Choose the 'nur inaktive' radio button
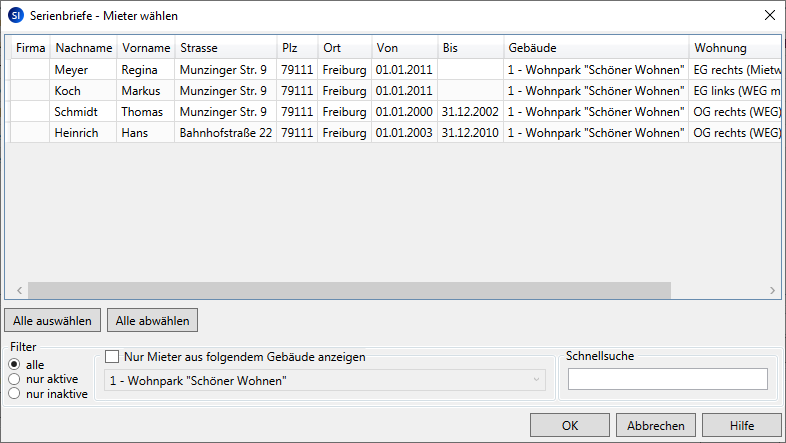The width and height of the screenshot is (786, 443). click(x=14, y=394)
